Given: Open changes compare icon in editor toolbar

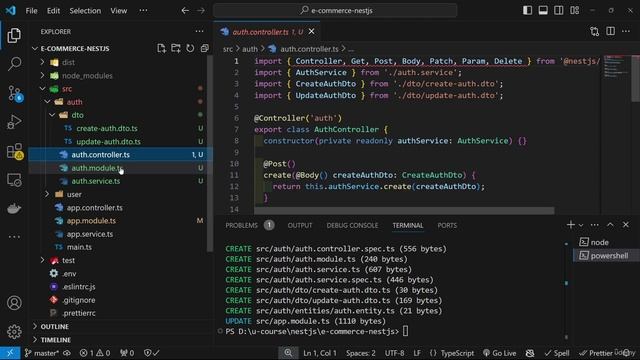Looking at the screenshot, I should (595, 31).
